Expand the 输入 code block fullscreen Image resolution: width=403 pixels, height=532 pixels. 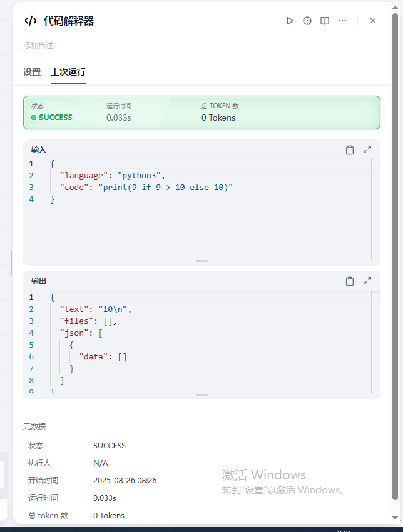pos(367,149)
